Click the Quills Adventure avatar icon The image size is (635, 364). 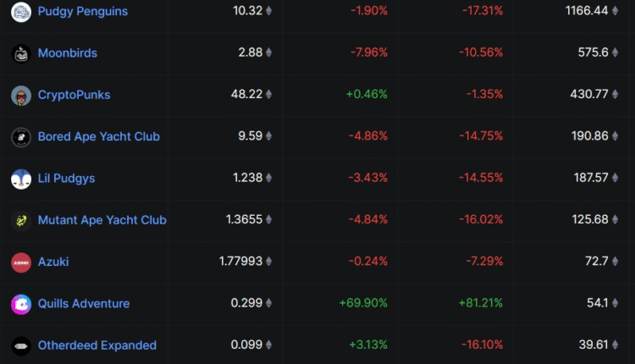coord(21,304)
